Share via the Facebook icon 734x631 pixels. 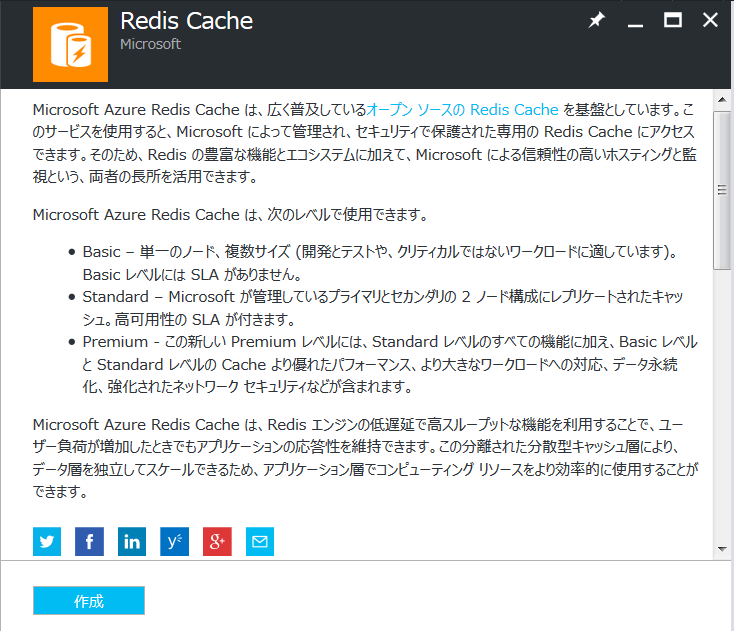click(x=89, y=542)
